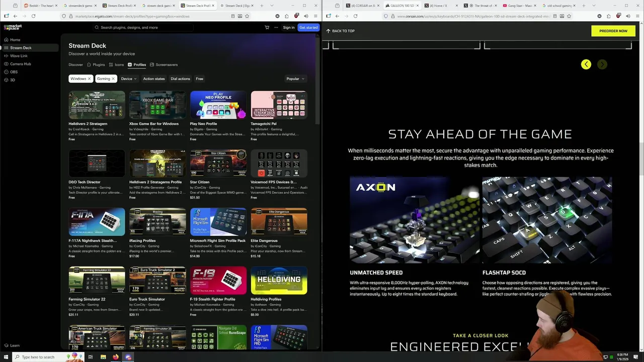Switch to the Screensavers tab
Screen dimensions: 644x362
[164, 64]
